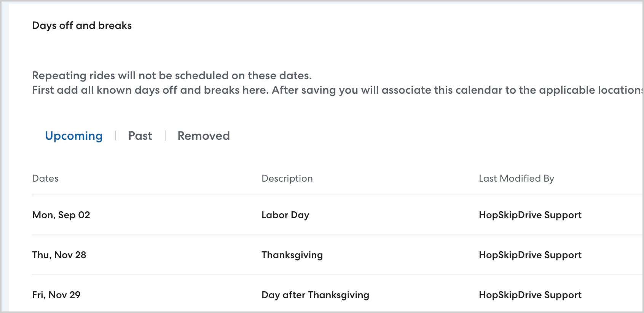The width and height of the screenshot is (644, 313).
Task: Click the Repeating rides notice text
Action: (x=172, y=76)
